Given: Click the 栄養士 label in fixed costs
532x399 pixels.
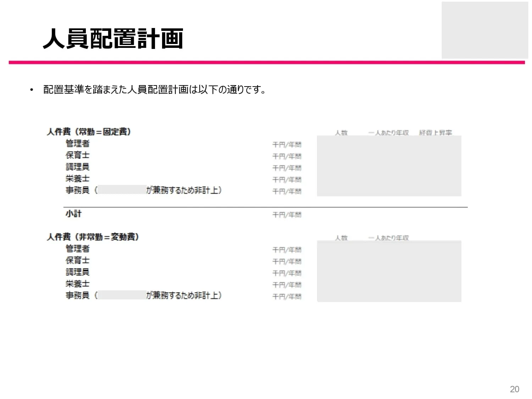Looking at the screenshot, I should [77, 179].
